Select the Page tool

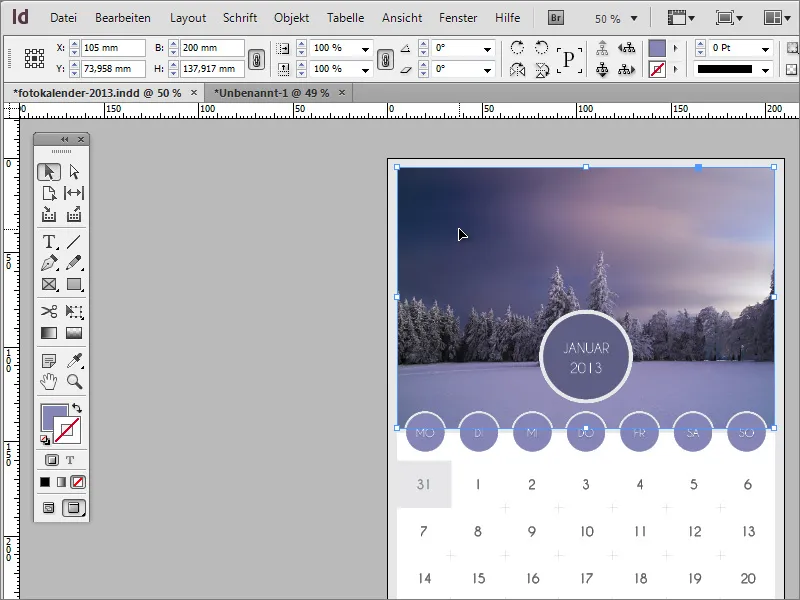point(49,193)
